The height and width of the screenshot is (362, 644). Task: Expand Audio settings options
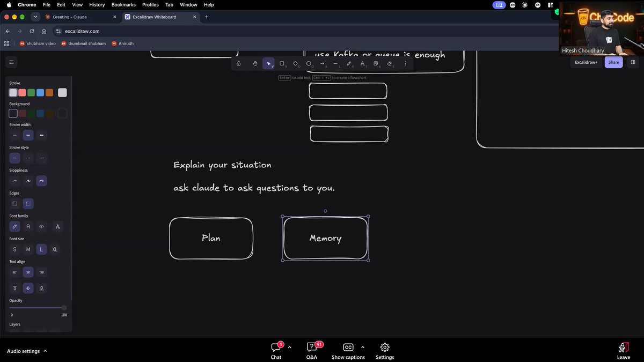[x=45, y=351]
